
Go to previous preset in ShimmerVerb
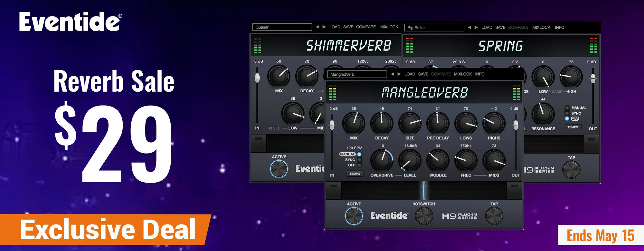point(317,27)
